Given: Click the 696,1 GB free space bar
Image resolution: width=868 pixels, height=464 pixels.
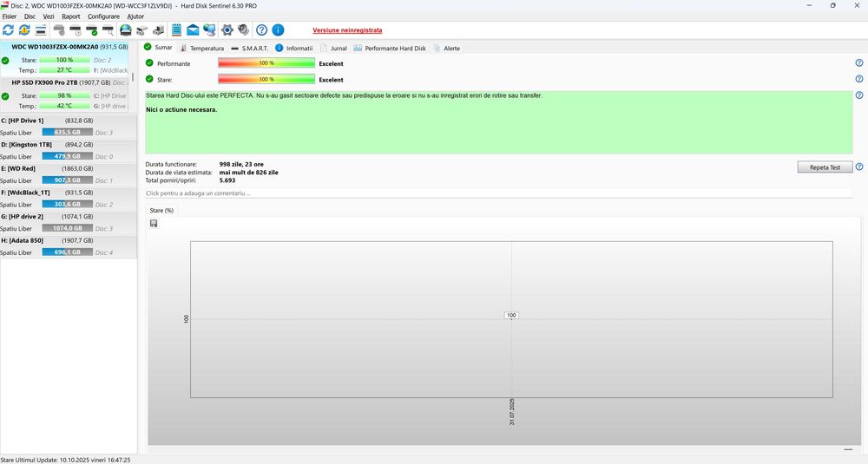Looking at the screenshot, I should tap(68, 252).
